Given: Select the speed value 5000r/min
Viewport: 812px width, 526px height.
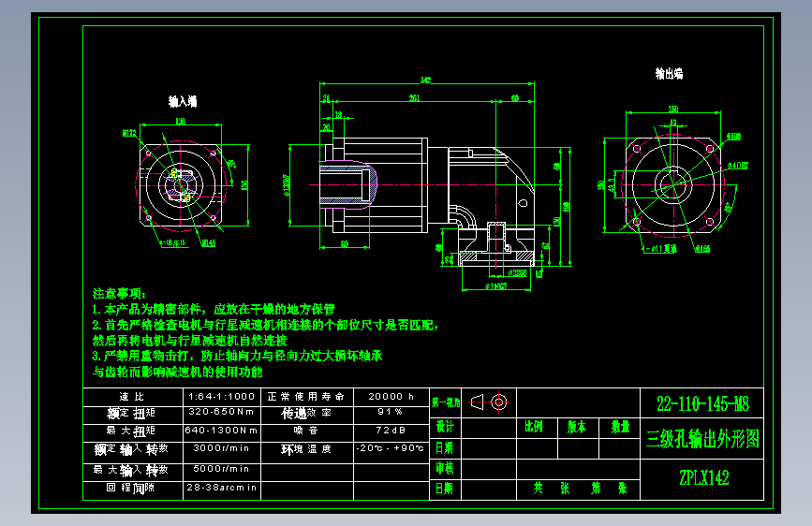Looking at the screenshot, I should 221,469.
